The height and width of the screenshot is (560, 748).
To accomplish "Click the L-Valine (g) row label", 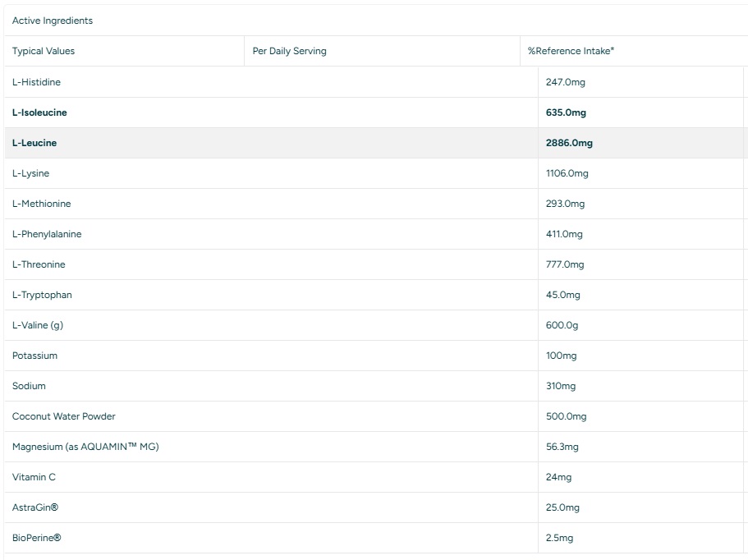I will (38, 325).
